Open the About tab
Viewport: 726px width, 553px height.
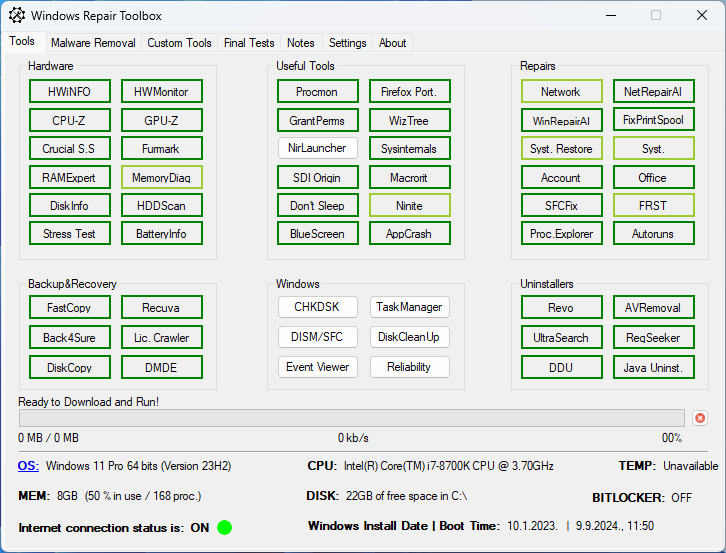coord(392,43)
